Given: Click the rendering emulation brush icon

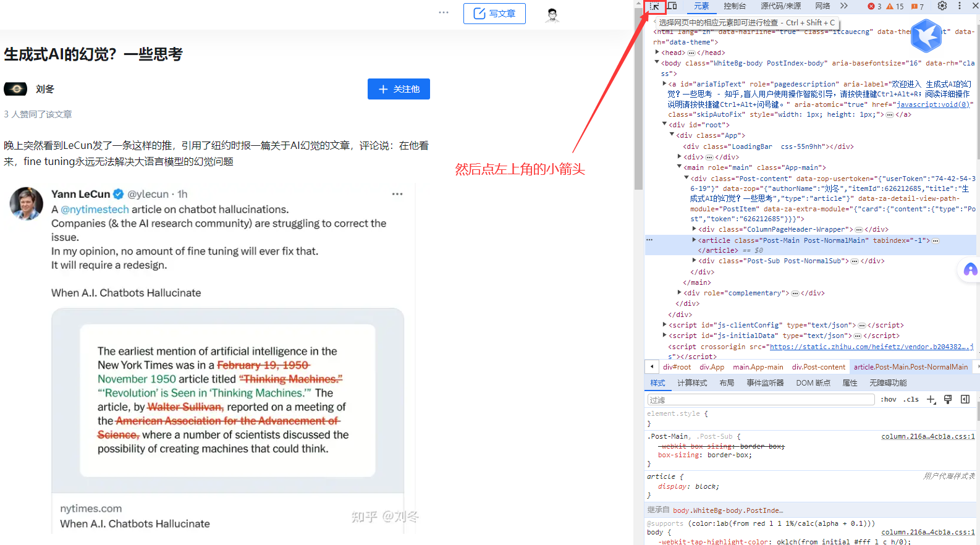Looking at the screenshot, I should click(x=948, y=400).
